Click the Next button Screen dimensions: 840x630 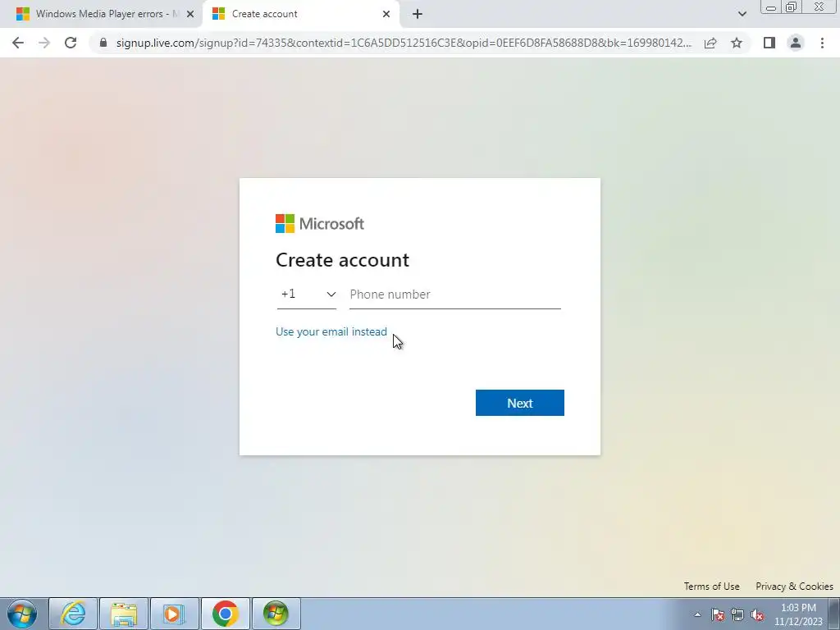[x=519, y=403]
